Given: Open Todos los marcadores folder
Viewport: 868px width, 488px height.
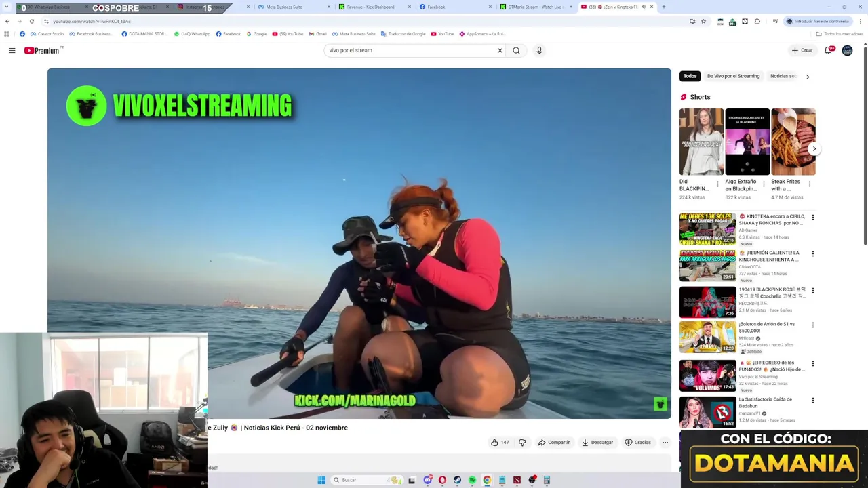Looking at the screenshot, I should pos(840,33).
